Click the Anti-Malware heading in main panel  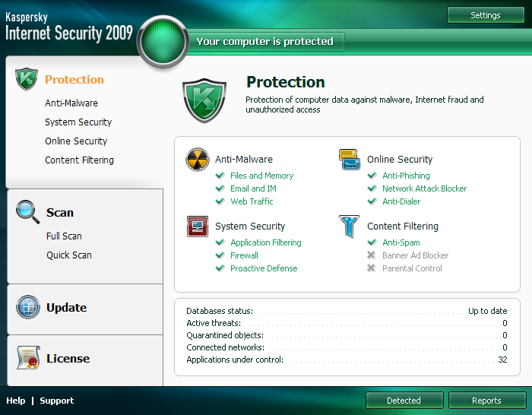(x=244, y=159)
